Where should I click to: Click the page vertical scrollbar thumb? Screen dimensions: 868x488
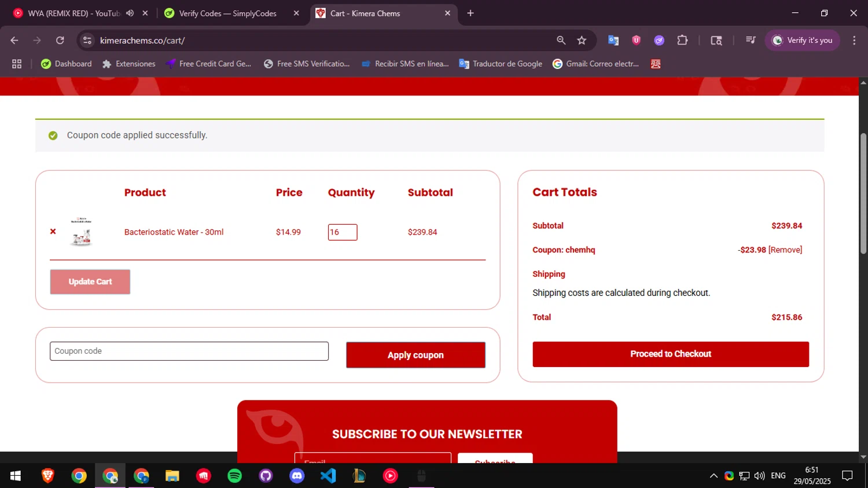pos(863,194)
